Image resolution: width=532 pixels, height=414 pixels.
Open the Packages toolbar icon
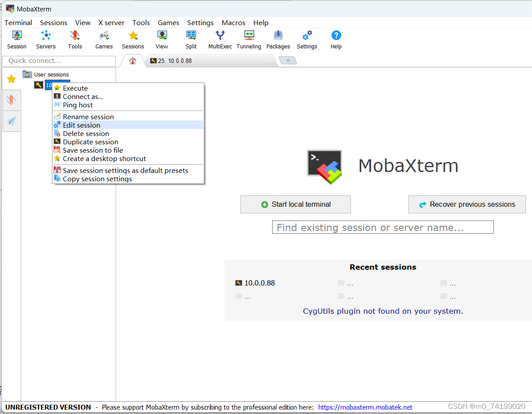click(278, 40)
